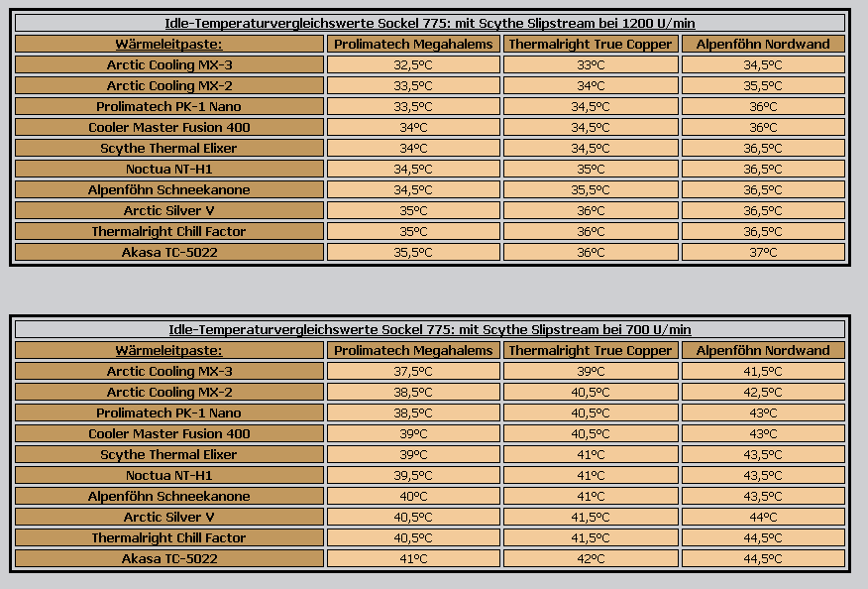Click the 44°C Arctic Silver V cell

pyautogui.click(x=763, y=517)
